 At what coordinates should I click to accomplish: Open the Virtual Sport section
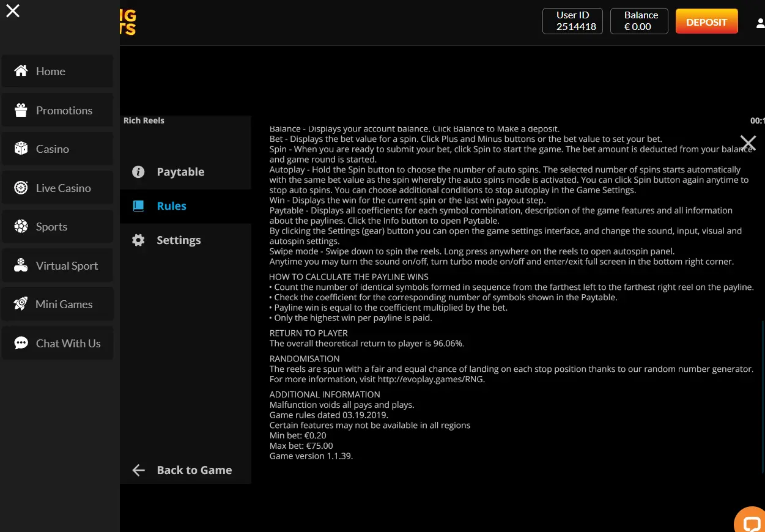pos(57,265)
